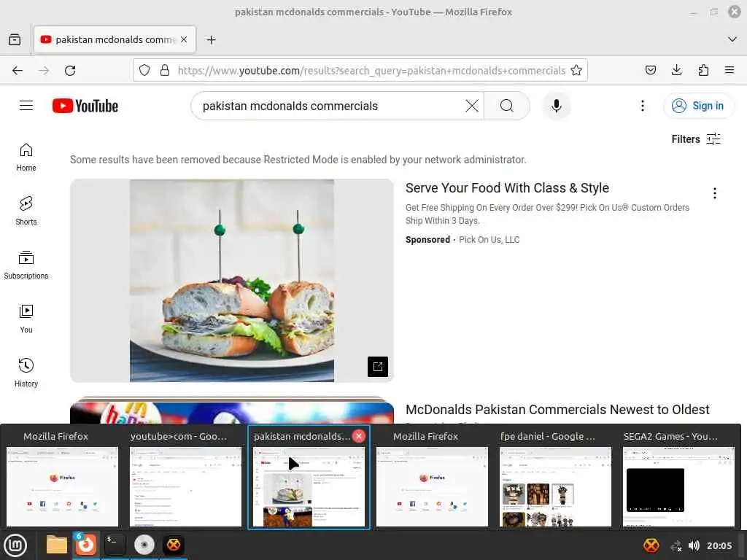View site security padlock info
The image size is (747, 560).
coord(165,71)
